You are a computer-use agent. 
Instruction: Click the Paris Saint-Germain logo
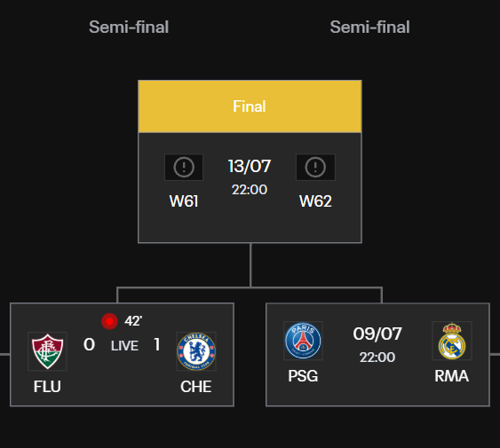point(303,341)
